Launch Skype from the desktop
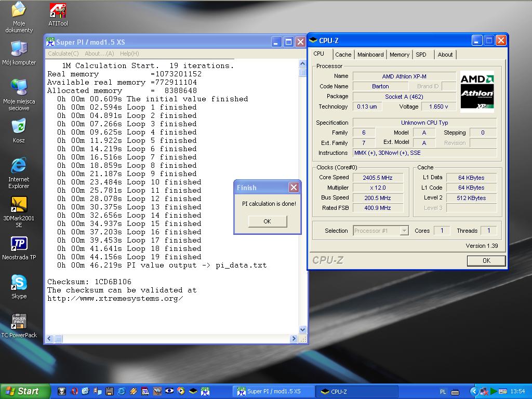Image resolution: width=532 pixels, height=399 pixels. click(19, 287)
